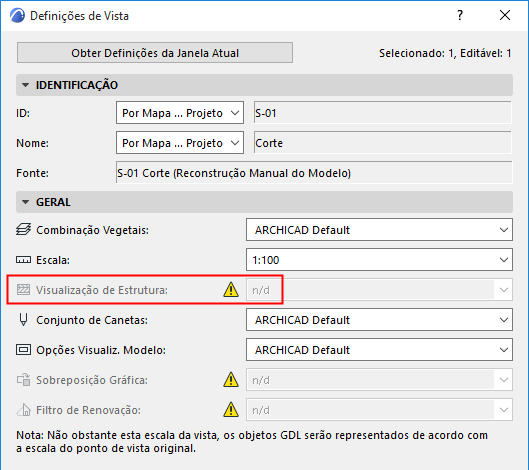Click the Opções Visualiz. Modelo icon
The width and height of the screenshot is (529, 470).
tap(23, 350)
